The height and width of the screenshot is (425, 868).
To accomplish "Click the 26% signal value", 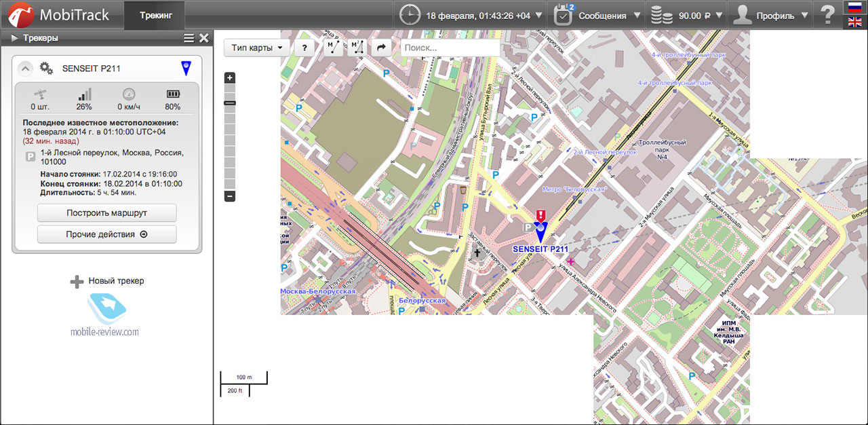I will tap(84, 107).
